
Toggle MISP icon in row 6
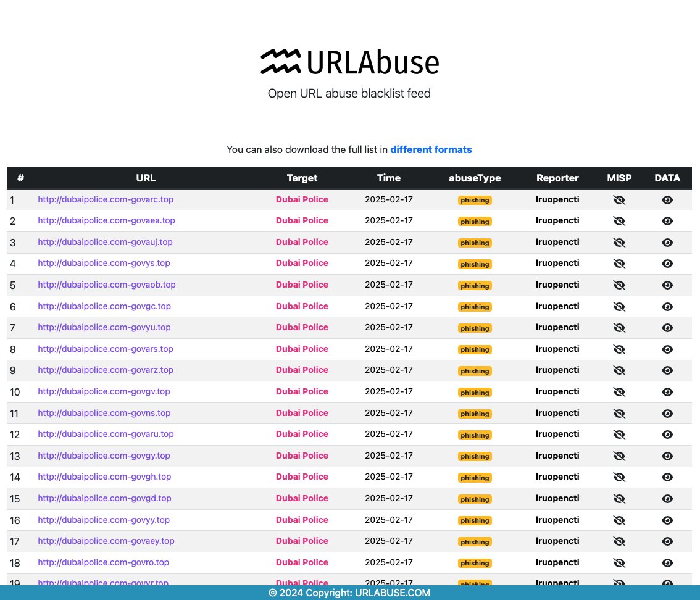619,307
